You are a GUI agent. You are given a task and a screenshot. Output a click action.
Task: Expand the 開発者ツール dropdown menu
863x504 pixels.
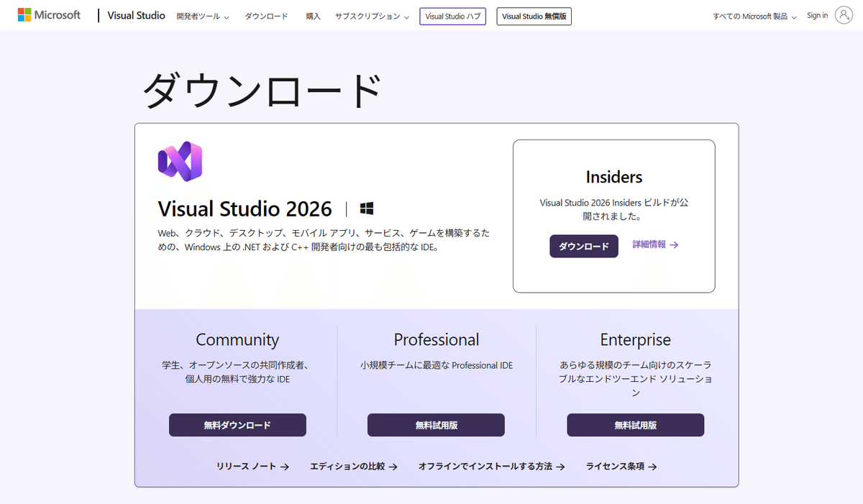point(203,16)
